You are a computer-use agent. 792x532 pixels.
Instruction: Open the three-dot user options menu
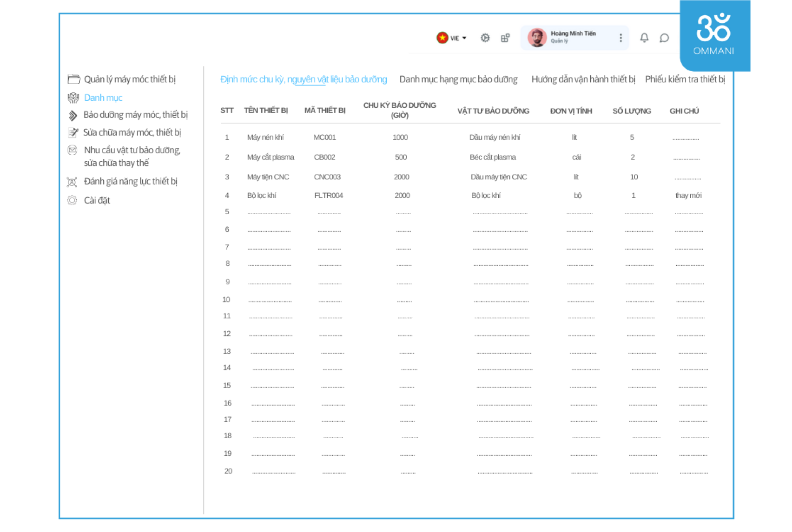click(x=620, y=38)
